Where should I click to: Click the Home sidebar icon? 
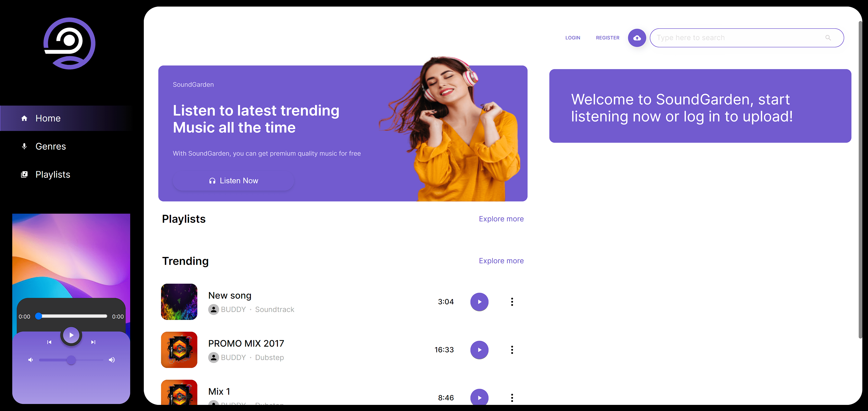24,118
